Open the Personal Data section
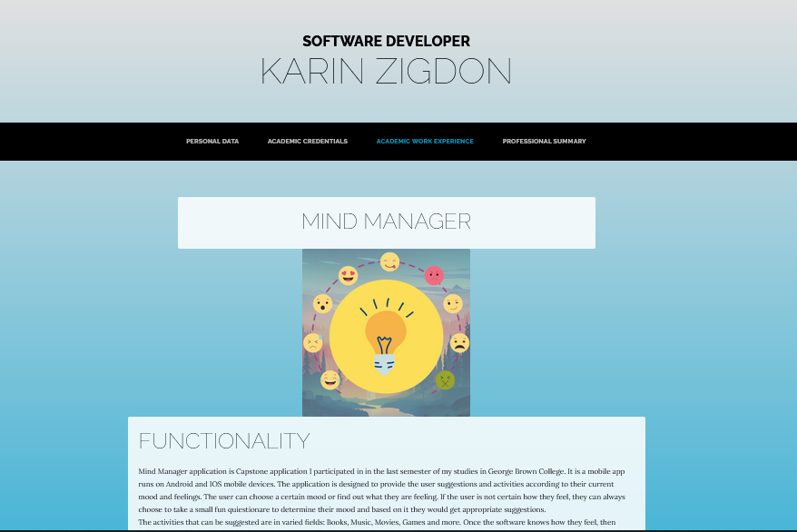Viewport: 797px width, 532px height. pos(212,142)
